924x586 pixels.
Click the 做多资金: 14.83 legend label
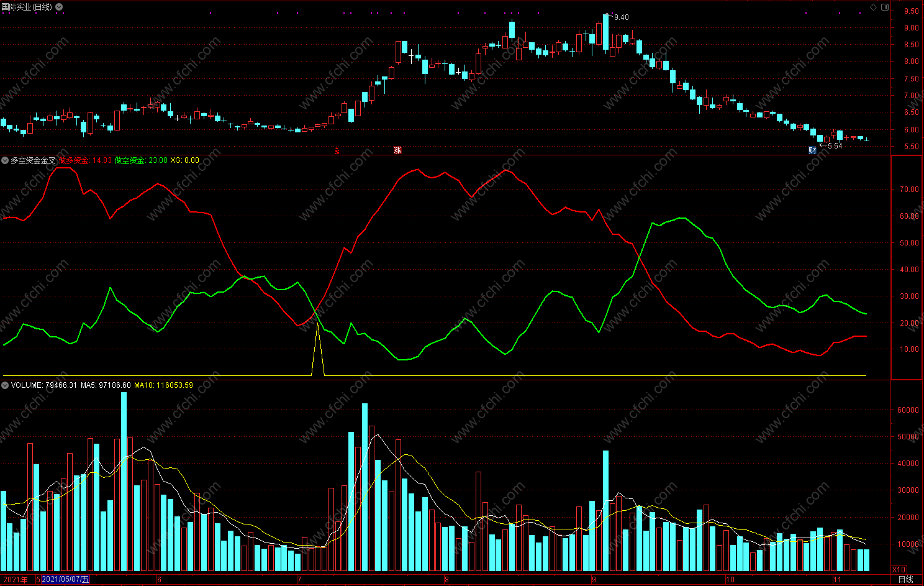86,160
